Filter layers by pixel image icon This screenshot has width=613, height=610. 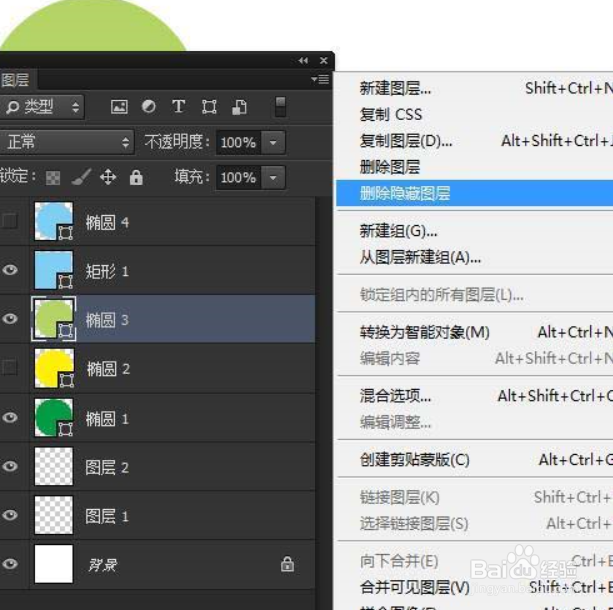(x=119, y=107)
